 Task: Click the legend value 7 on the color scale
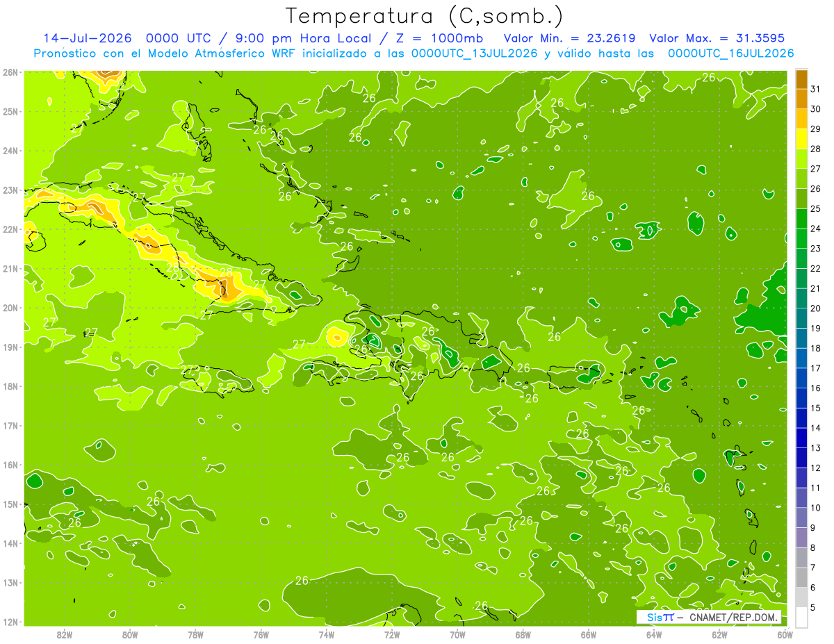pos(813,568)
